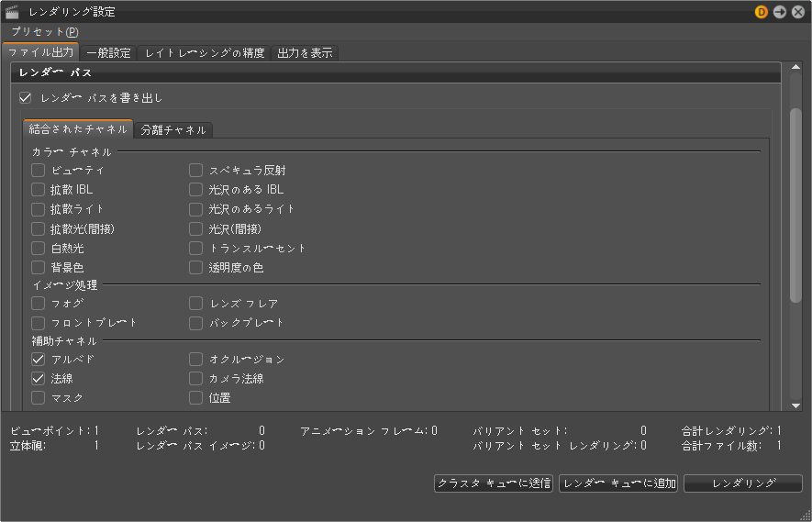Enable the フォグ checkbox
Screen dimensions: 812x522
(x=38, y=303)
